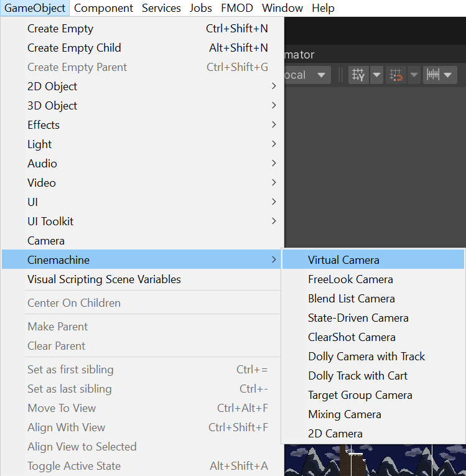The width and height of the screenshot is (466, 476).
Task: Open the grid snapping settings dropdown arrow
Action: click(x=414, y=75)
